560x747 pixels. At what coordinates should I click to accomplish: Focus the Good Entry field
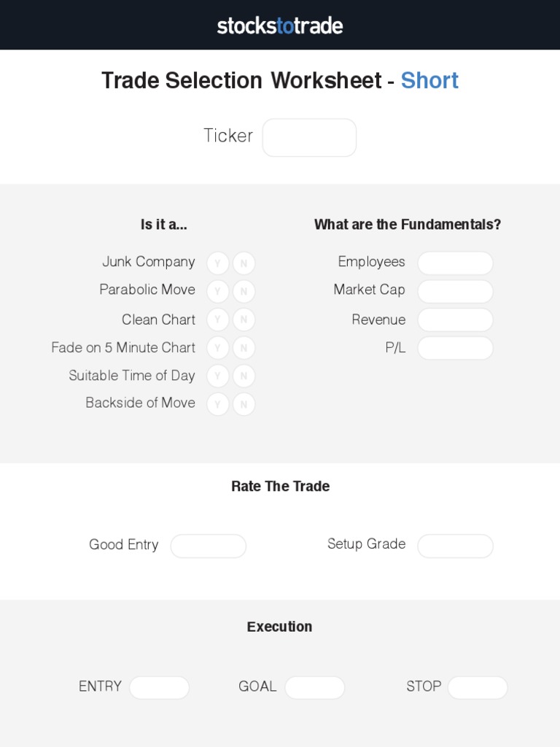pos(209,546)
